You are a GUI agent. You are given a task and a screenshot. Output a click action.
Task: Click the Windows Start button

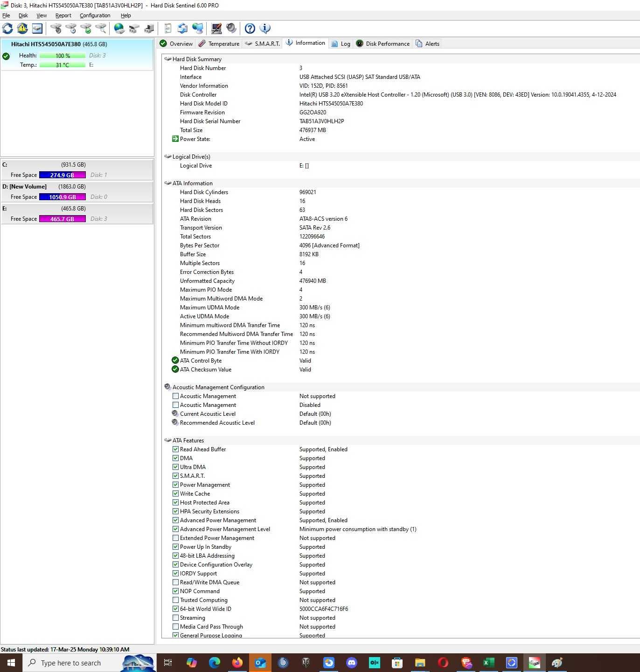tap(11, 663)
